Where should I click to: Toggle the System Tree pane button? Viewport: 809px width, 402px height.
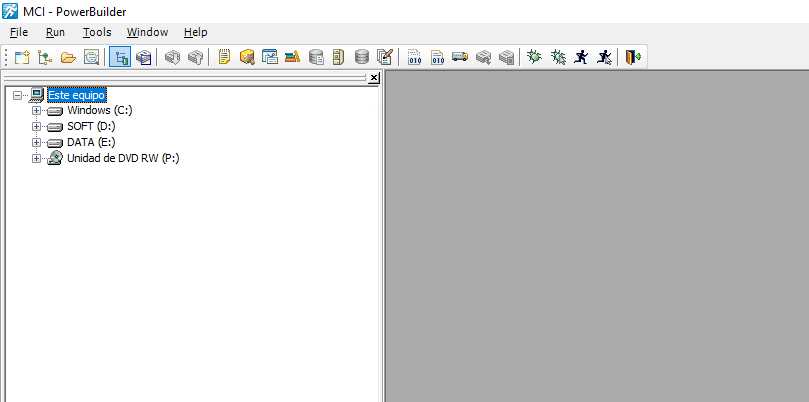(x=120, y=58)
